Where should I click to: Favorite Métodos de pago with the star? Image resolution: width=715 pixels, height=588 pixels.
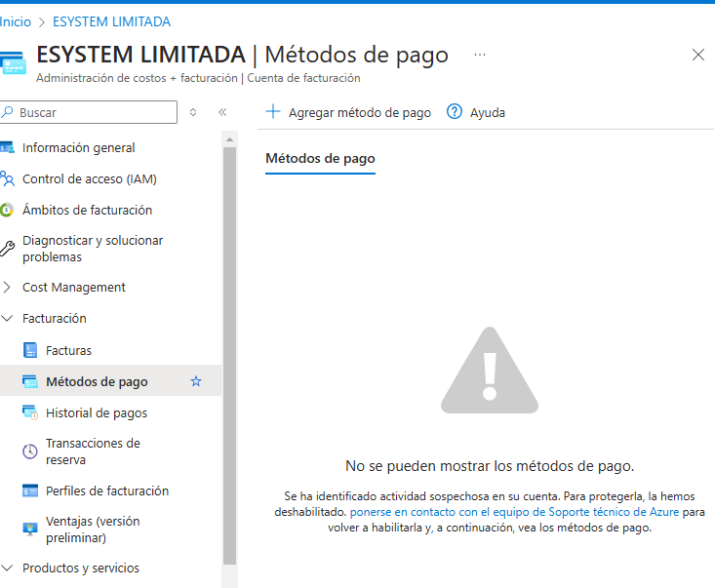click(x=196, y=381)
